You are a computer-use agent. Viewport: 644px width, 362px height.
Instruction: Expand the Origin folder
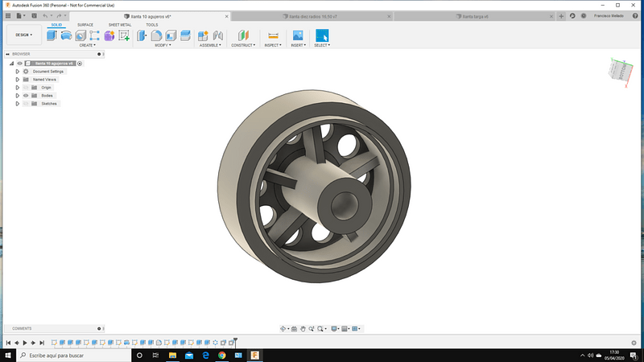click(x=17, y=88)
